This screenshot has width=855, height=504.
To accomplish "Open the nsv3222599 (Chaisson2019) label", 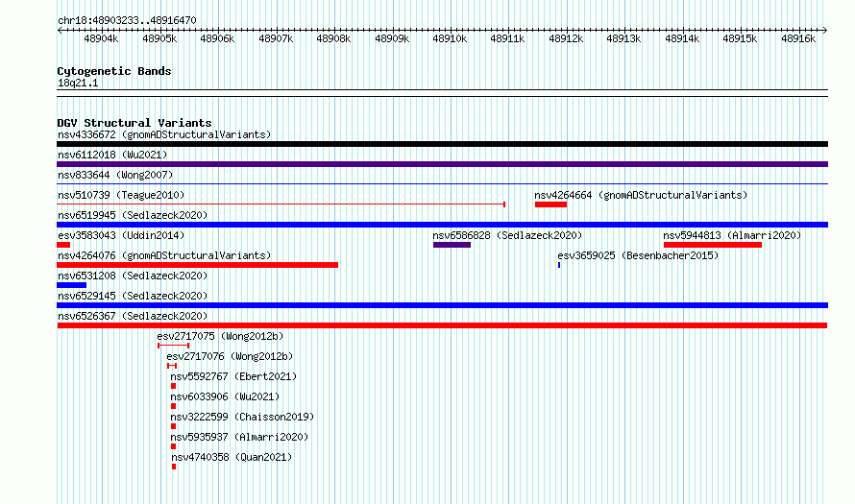I will coord(242,417).
